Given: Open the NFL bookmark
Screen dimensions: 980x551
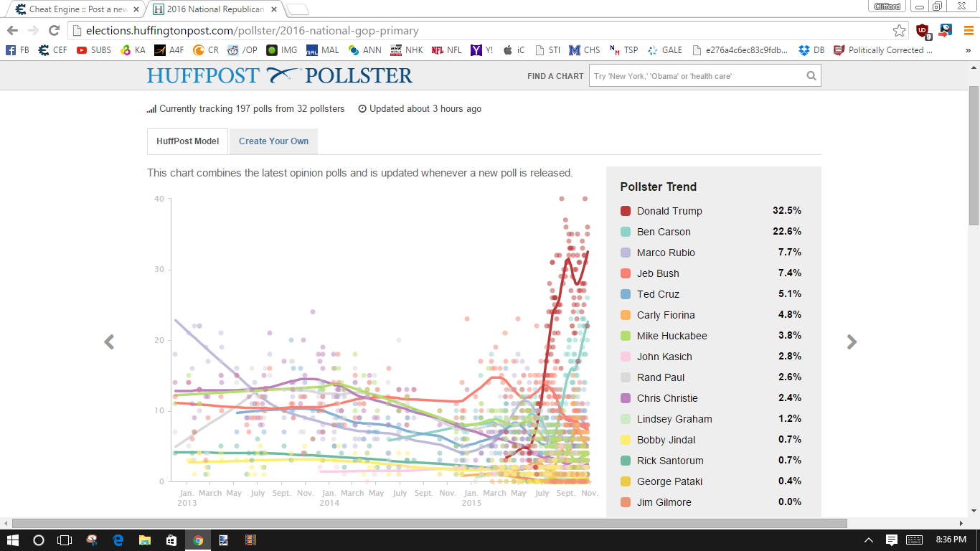Looking at the screenshot, I should pyautogui.click(x=448, y=50).
